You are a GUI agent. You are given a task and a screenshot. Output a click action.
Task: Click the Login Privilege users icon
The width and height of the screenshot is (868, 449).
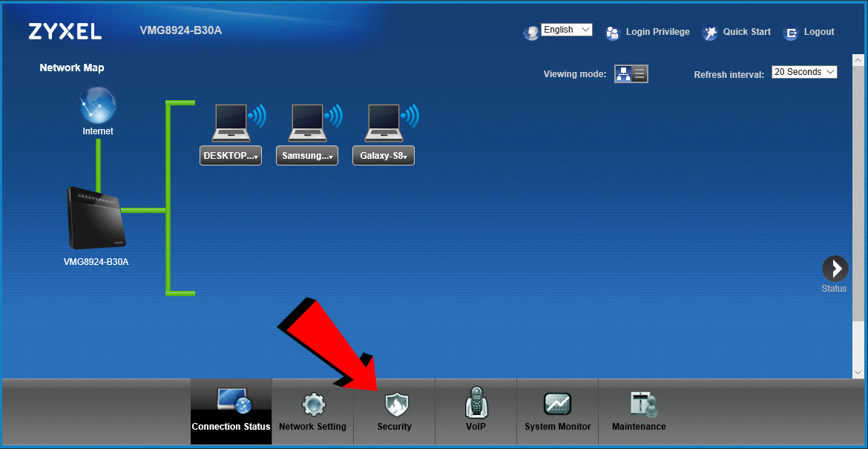tap(613, 33)
